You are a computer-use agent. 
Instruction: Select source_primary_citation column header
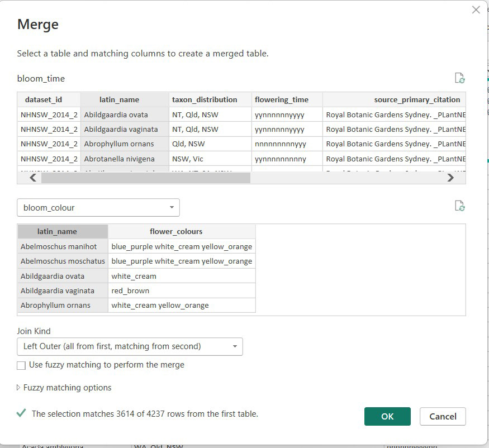394,100
